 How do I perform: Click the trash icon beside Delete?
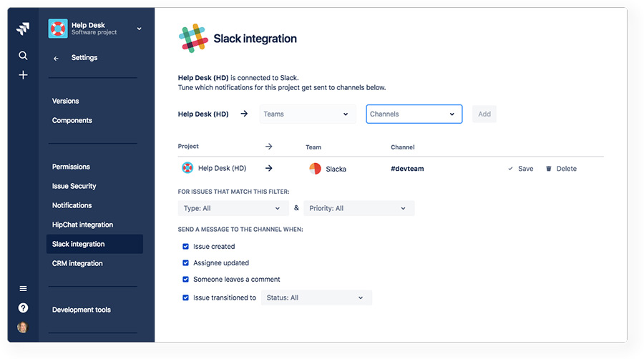(x=548, y=169)
